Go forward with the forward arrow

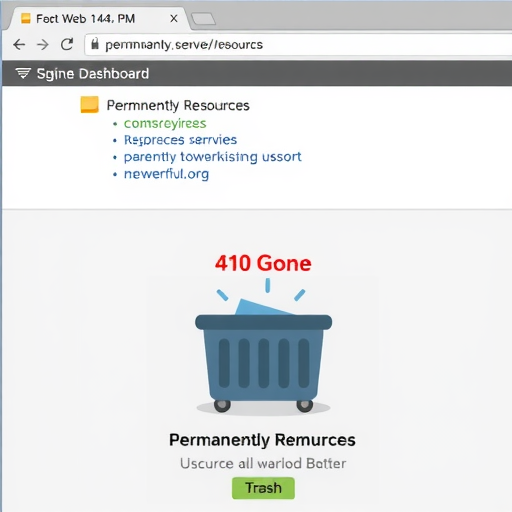pos(43,45)
